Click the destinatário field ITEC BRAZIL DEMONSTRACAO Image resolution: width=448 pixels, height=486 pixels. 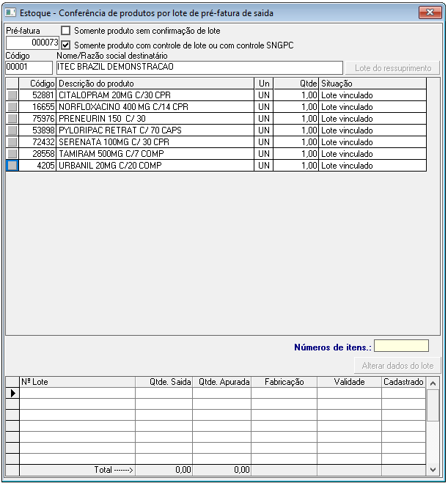pos(199,67)
